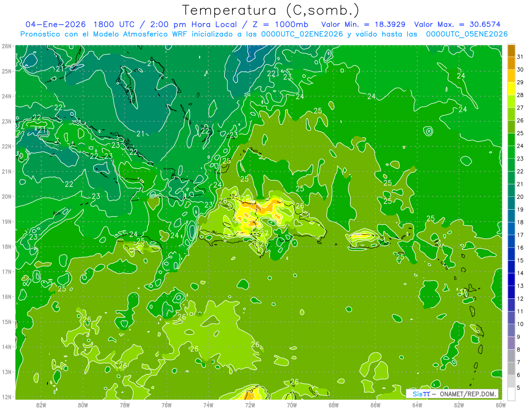This screenshot has height=411, width=532.
Task: Click the color scale label 20
Action: pos(520,197)
